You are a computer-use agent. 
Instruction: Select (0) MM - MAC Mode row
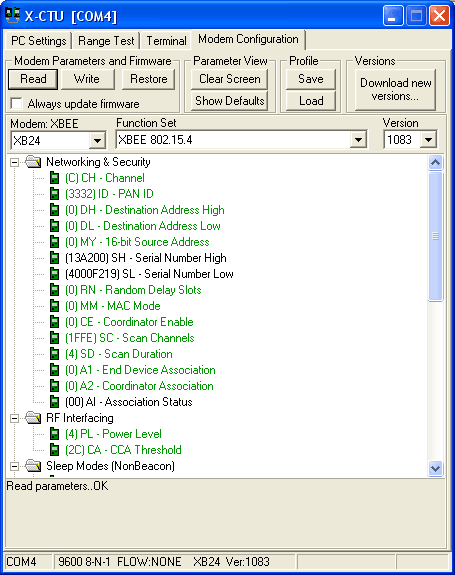(113, 306)
